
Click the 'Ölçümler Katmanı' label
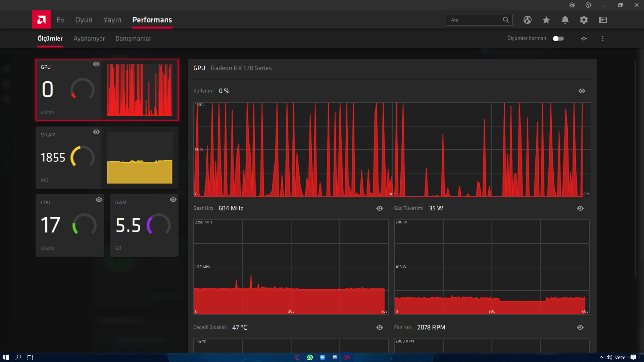tap(527, 38)
